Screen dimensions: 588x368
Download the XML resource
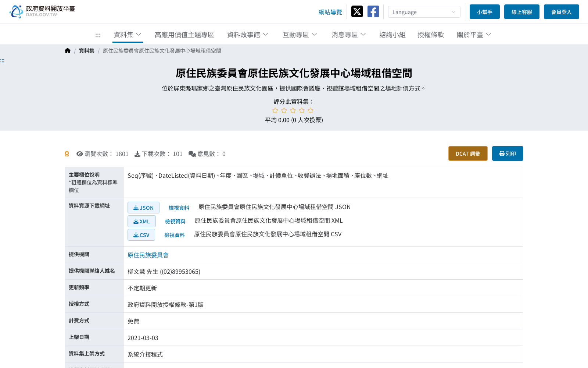pyautogui.click(x=141, y=221)
